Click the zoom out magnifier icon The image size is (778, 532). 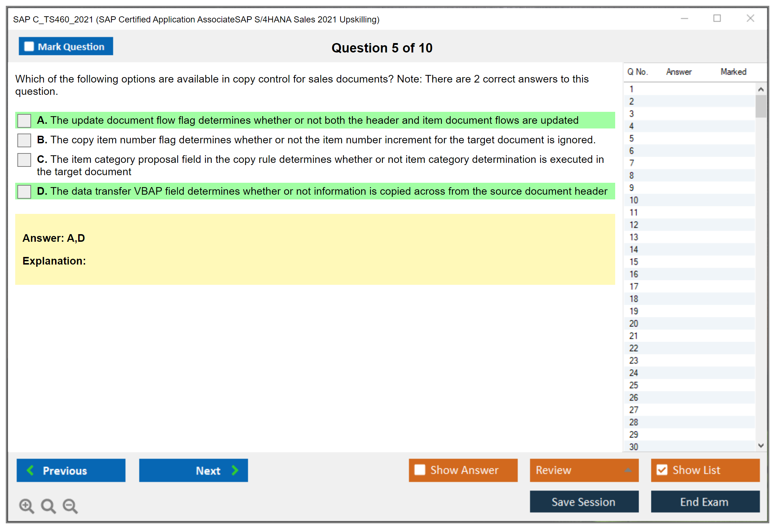click(x=70, y=506)
